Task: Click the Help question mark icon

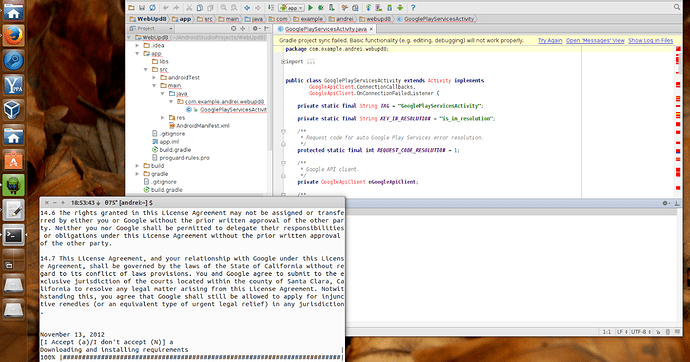Action: (x=413, y=8)
